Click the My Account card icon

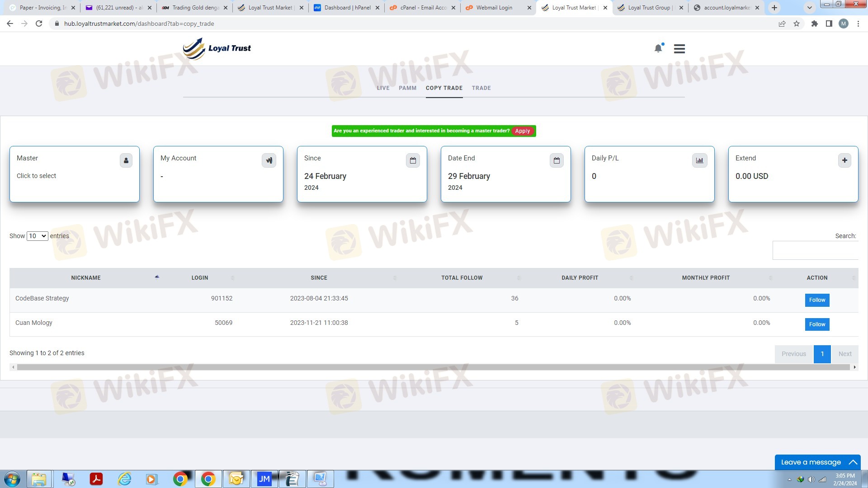(x=269, y=160)
